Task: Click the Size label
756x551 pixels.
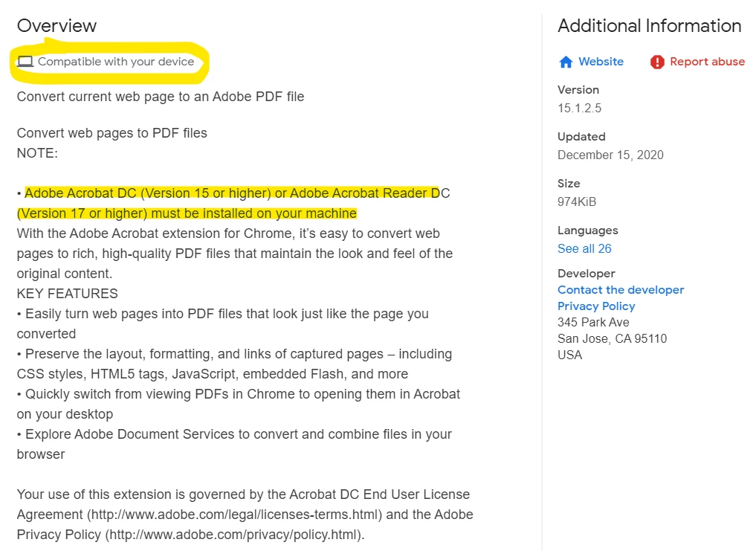Action: tap(569, 184)
